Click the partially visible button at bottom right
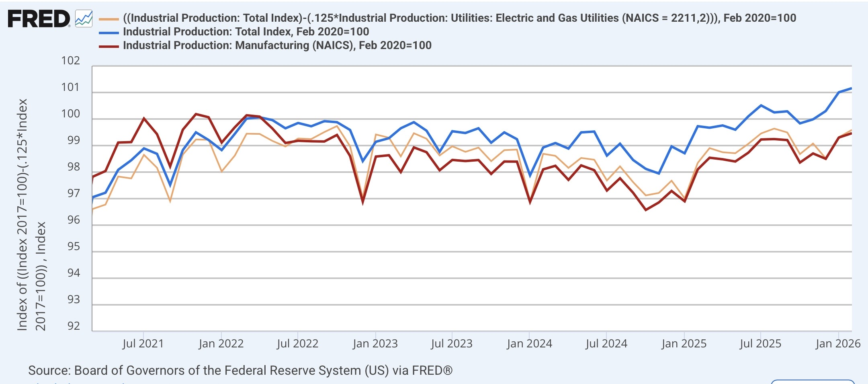Screen dimensions: 868x384 coord(813,382)
